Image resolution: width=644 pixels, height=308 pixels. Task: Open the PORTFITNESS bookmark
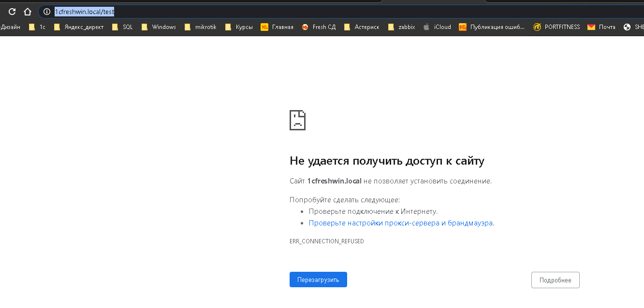[556, 27]
